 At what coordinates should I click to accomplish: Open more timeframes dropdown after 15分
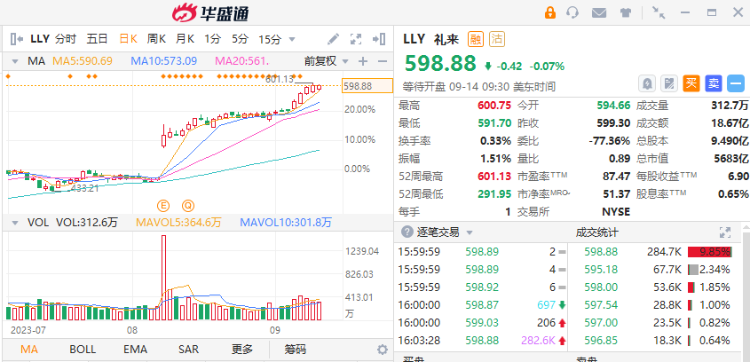[x=291, y=39]
